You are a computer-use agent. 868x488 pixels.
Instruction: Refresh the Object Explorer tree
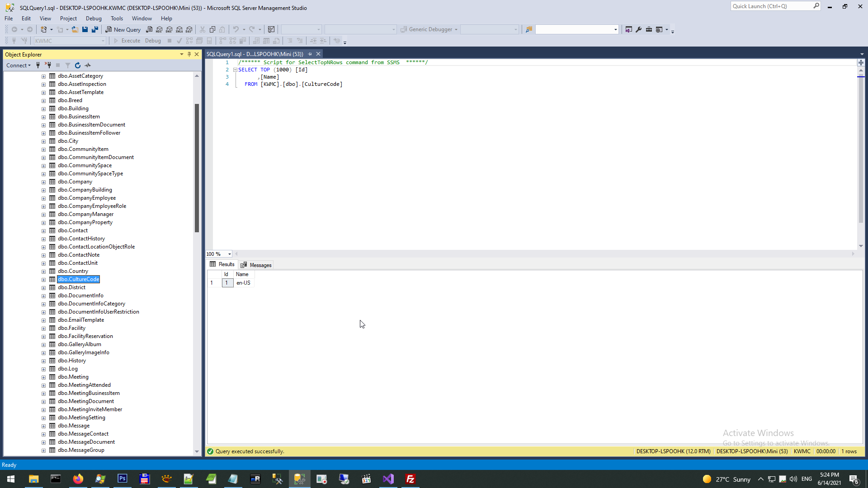pos(78,66)
